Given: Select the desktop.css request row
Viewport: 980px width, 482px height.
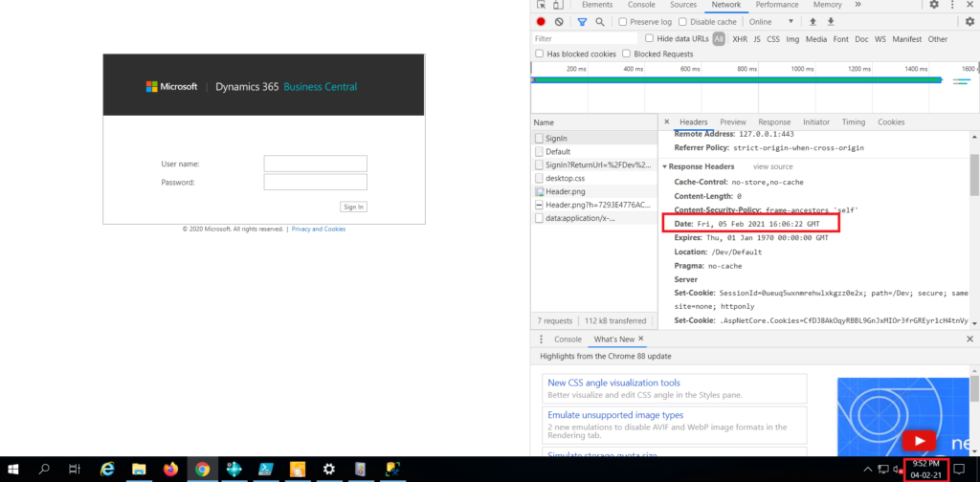Looking at the screenshot, I should 593,178.
